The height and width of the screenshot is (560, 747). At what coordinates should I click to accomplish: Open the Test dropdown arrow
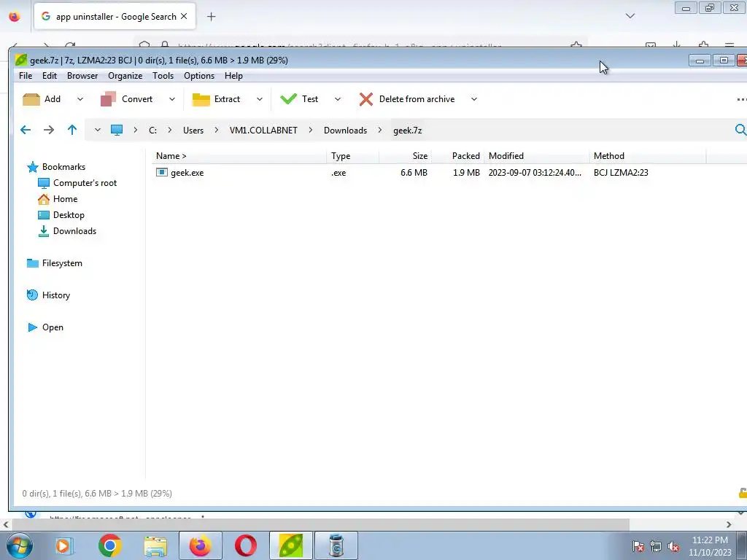(338, 99)
